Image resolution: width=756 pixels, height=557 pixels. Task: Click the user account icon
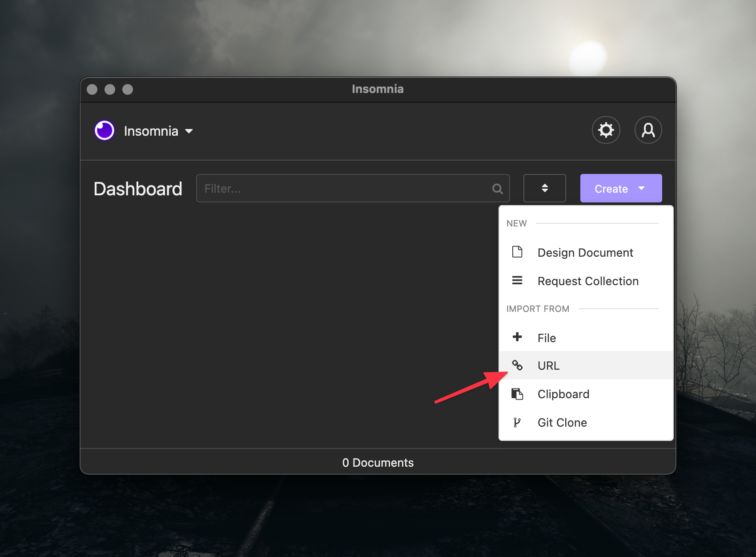(x=648, y=130)
